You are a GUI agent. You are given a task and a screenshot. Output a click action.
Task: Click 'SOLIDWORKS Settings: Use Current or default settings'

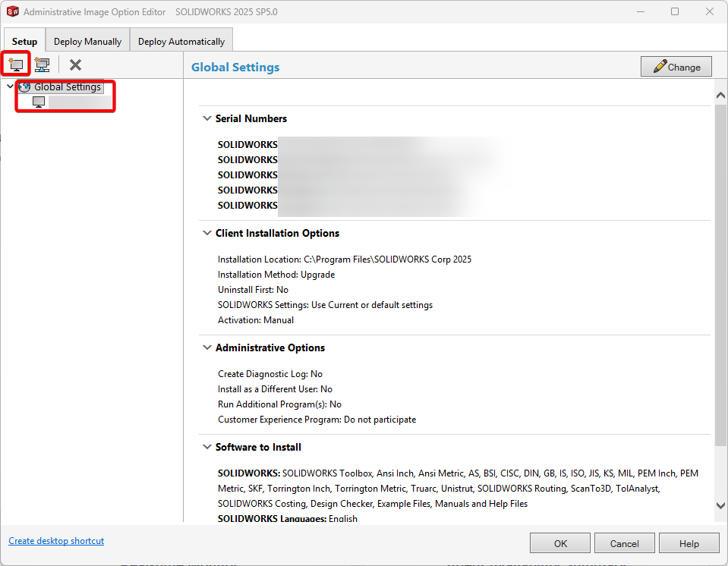click(x=325, y=305)
